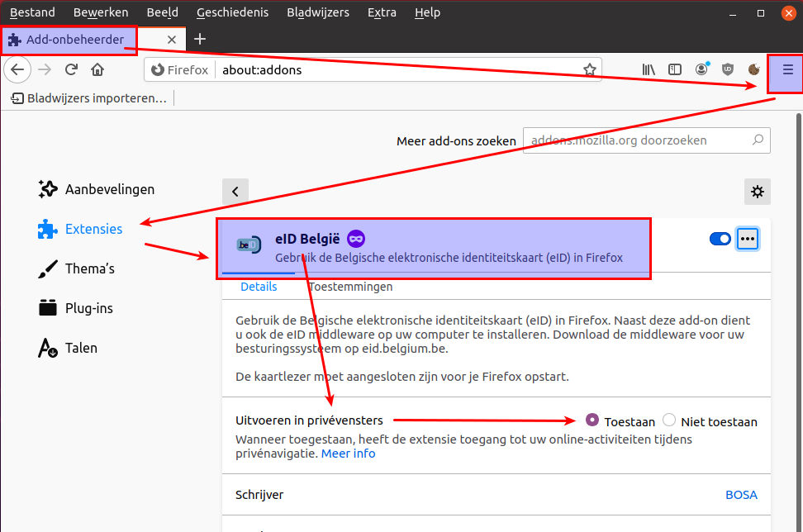The width and height of the screenshot is (803, 532).
Task: Click the cookie extension icon
Action: (753, 69)
